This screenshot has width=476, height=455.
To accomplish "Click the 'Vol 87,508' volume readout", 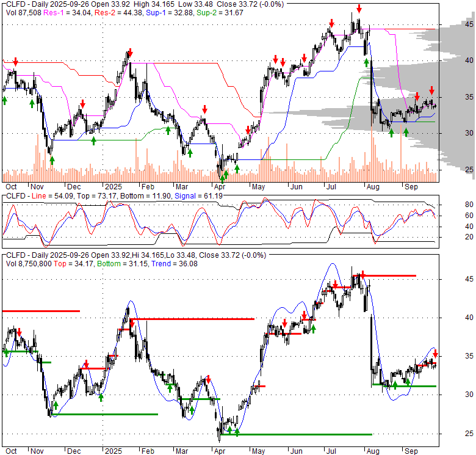I will [x=24, y=12].
